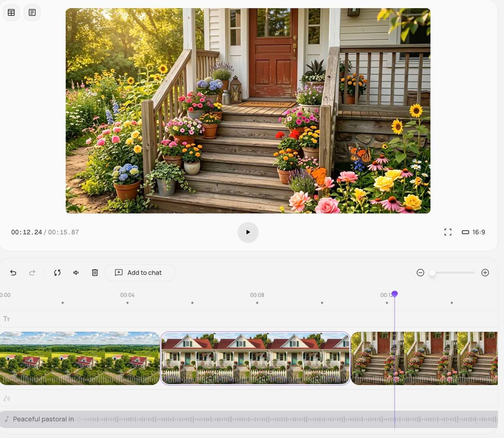Open the 16:9 aspect ratio selector

473,232
